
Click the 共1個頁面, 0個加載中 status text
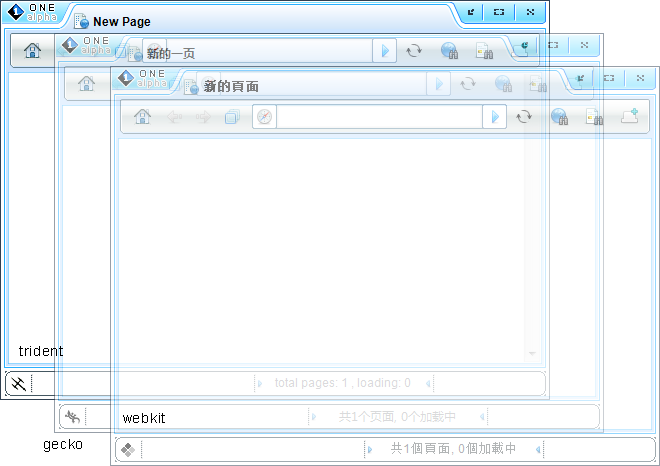tap(453, 449)
